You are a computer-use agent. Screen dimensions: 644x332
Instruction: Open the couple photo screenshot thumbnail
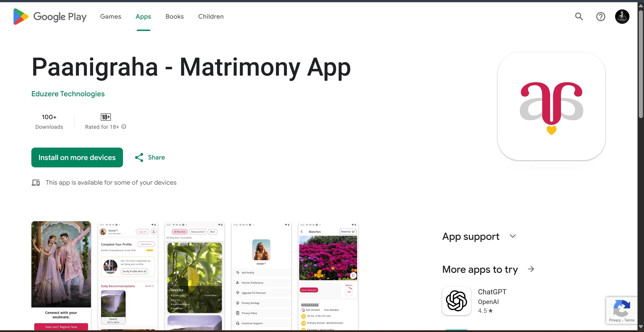coord(61,275)
